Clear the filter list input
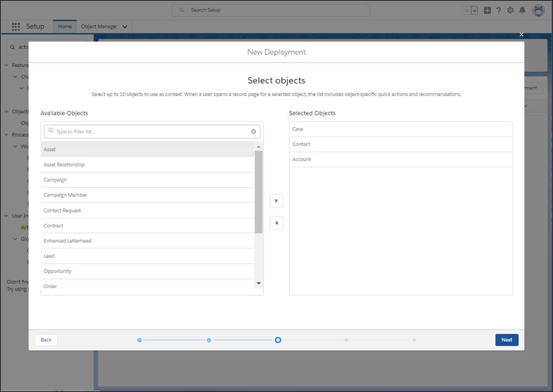This screenshot has height=392, width=553. pos(253,131)
